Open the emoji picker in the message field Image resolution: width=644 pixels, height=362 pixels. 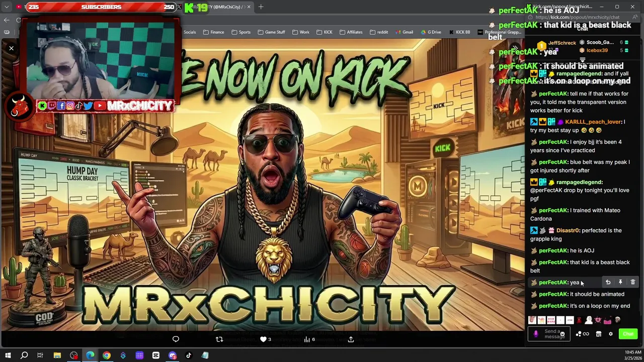(x=562, y=334)
